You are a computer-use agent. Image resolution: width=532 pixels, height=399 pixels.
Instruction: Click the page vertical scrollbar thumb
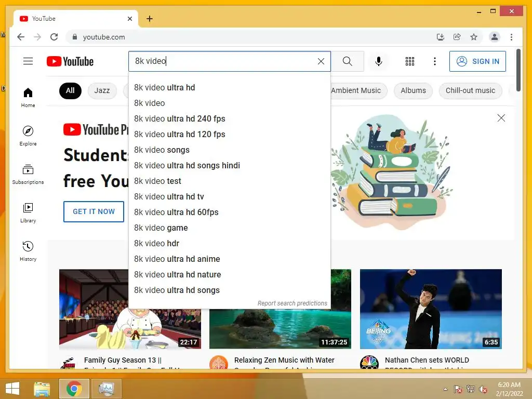click(518, 70)
